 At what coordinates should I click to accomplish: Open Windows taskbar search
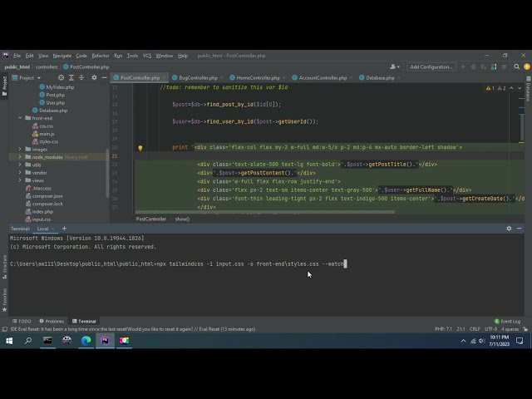point(28,341)
